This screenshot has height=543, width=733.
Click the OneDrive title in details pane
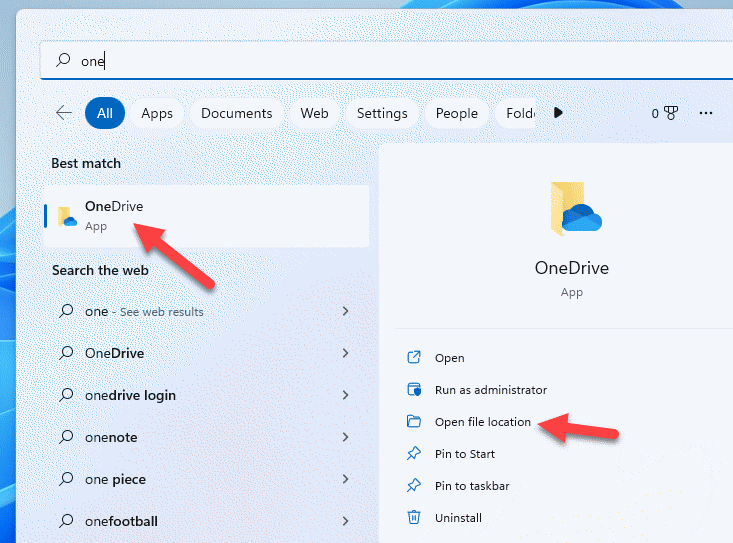click(x=572, y=268)
